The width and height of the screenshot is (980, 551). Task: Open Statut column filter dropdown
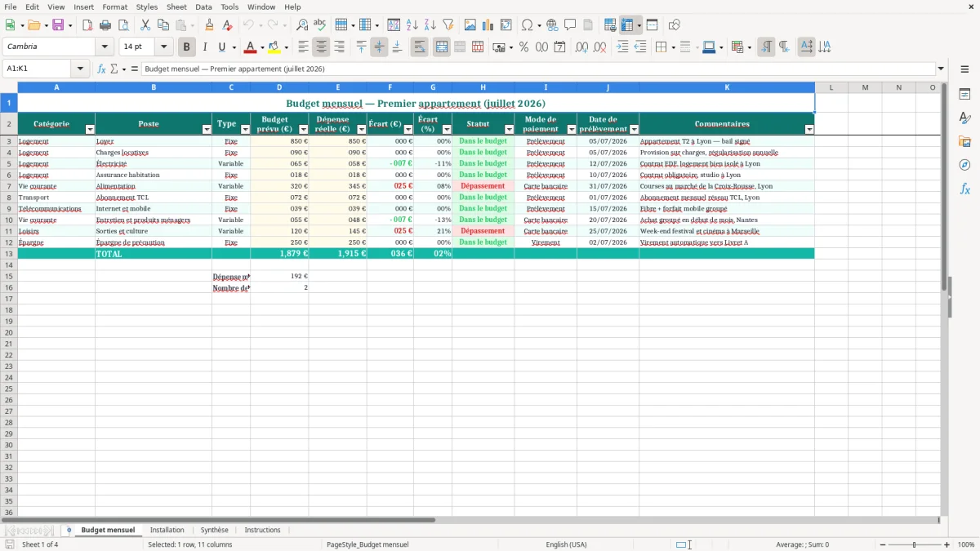tap(510, 130)
